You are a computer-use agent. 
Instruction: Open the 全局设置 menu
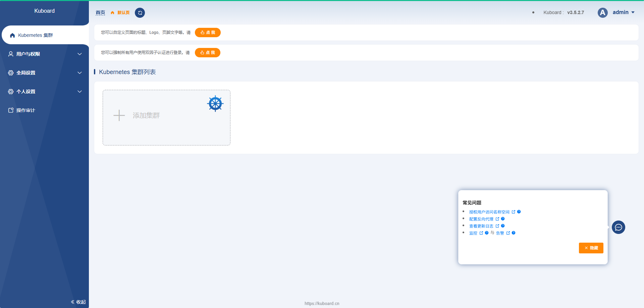click(45, 73)
